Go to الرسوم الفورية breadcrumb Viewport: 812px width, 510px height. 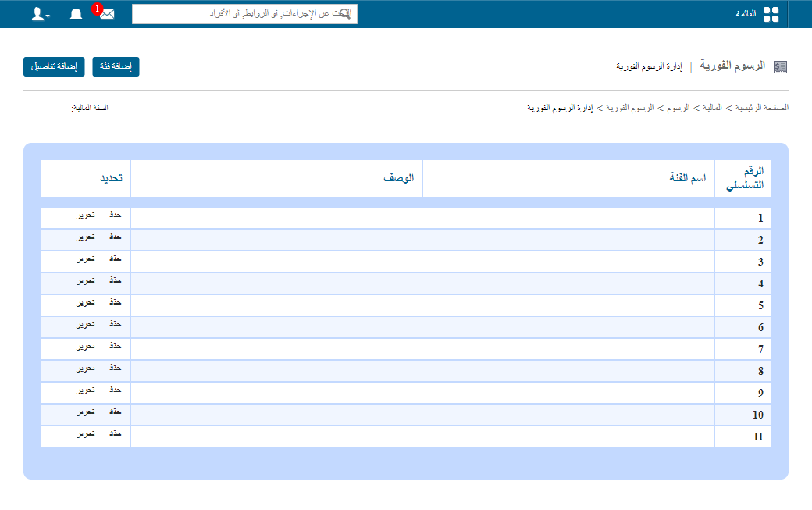coord(630,108)
